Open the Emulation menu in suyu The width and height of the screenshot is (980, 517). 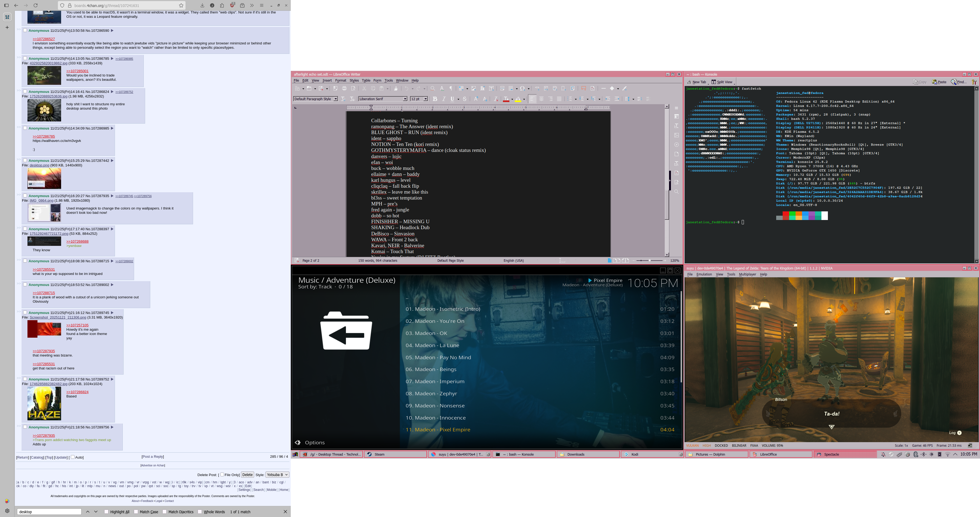pos(704,274)
